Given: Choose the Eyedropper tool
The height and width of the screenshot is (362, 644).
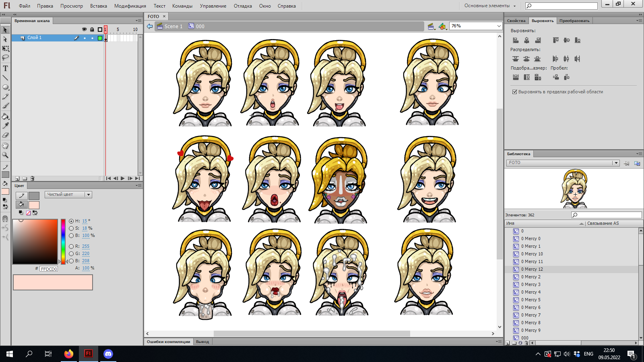Looking at the screenshot, I should click(5, 126).
